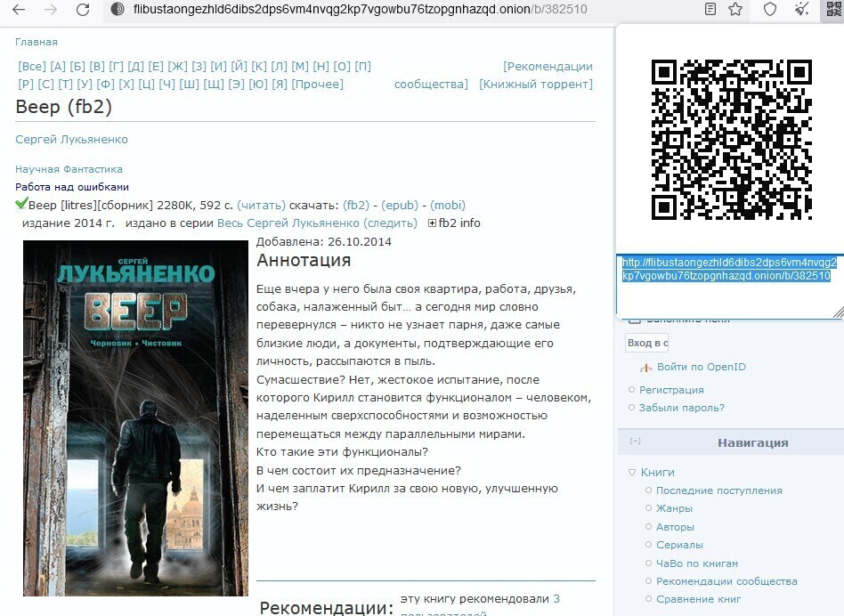844x616 pixels.
Task: Open Авторы in navigation
Action: click(675, 527)
